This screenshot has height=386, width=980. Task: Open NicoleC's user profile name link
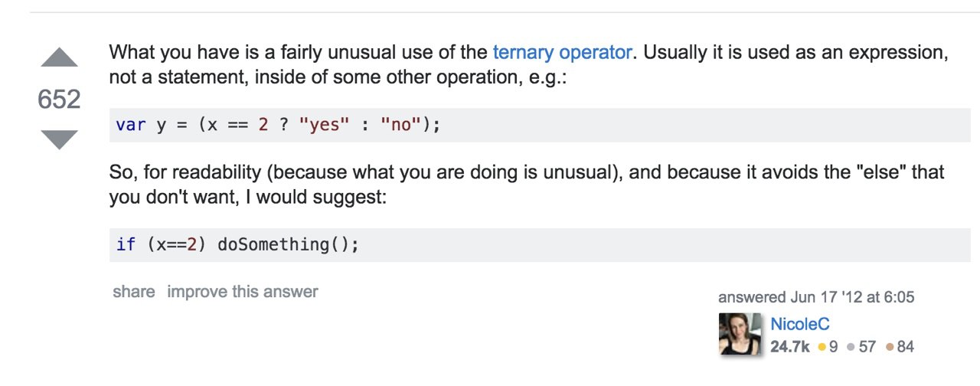pyautogui.click(x=800, y=325)
